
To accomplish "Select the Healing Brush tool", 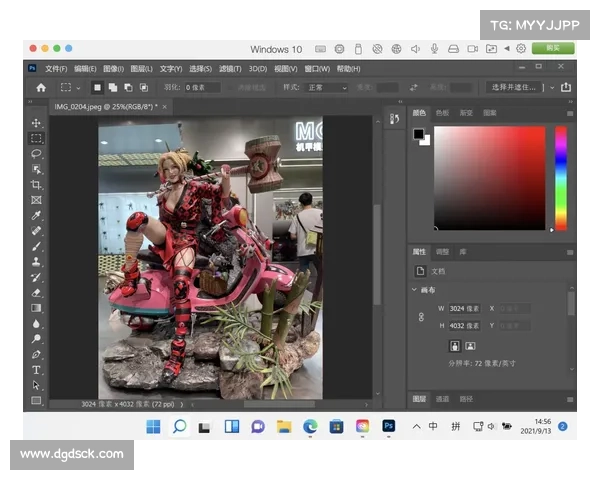I will (x=36, y=231).
